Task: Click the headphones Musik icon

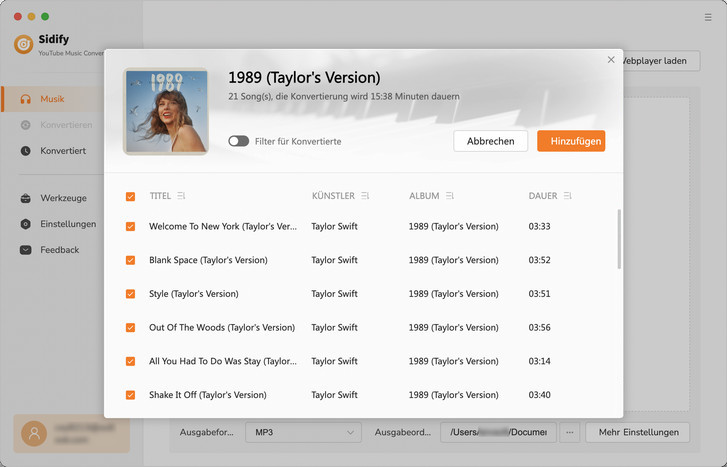Action: (x=26, y=99)
